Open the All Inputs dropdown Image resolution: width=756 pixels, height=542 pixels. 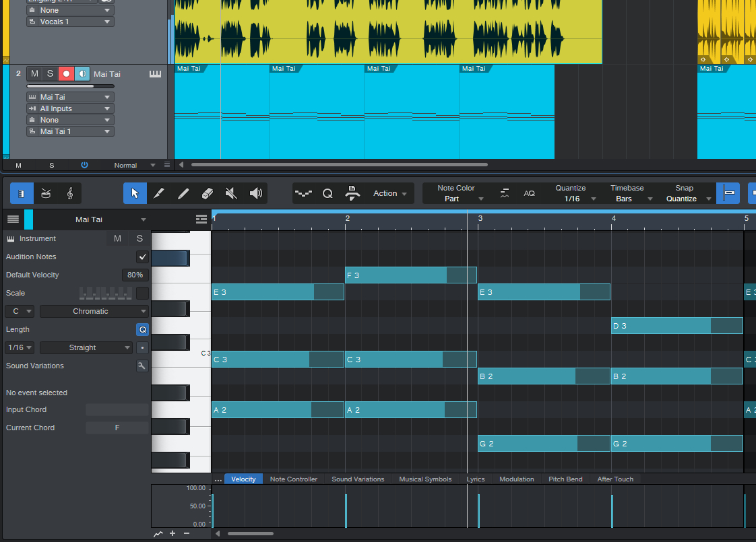(69, 108)
